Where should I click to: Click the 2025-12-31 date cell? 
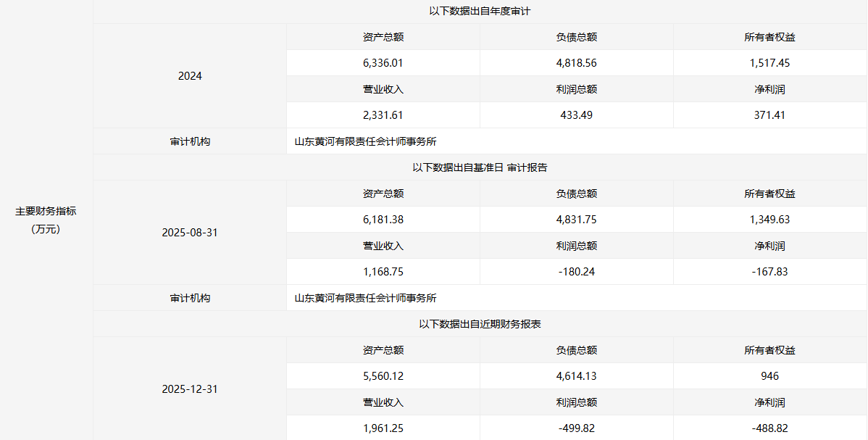click(190, 389)
